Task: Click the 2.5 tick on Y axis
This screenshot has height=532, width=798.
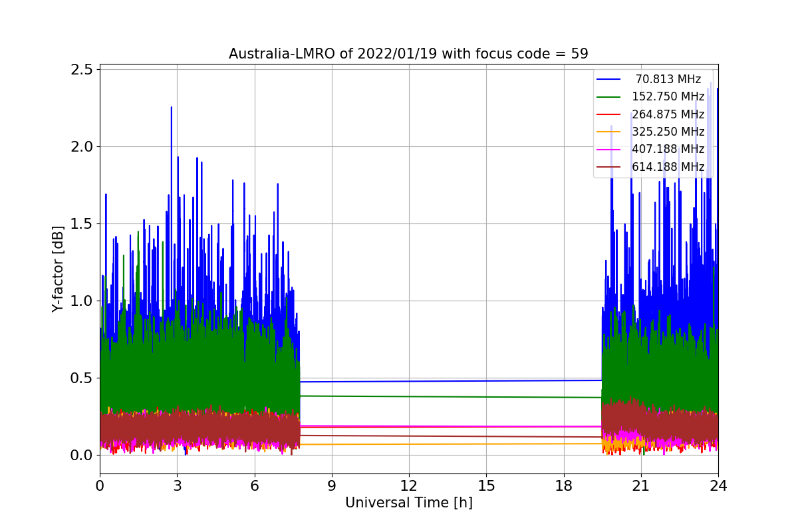Action: pyautogui.click(x=82, y=69)
